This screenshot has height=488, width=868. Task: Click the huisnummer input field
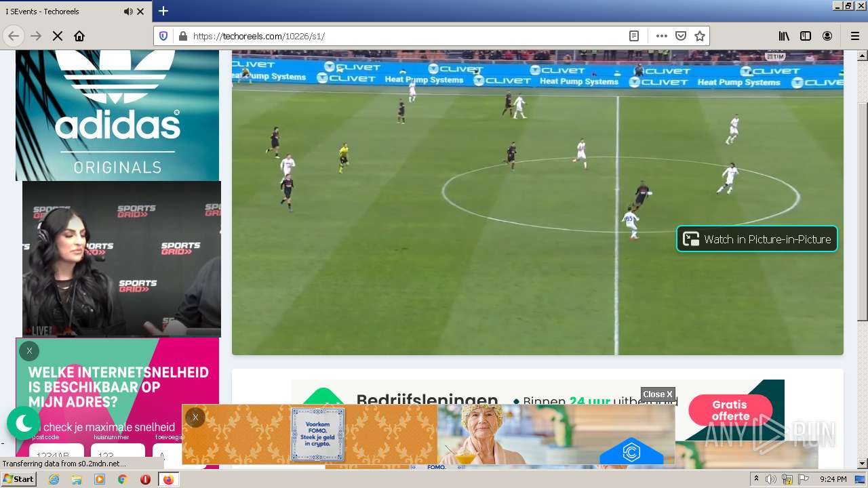(118, 455)
